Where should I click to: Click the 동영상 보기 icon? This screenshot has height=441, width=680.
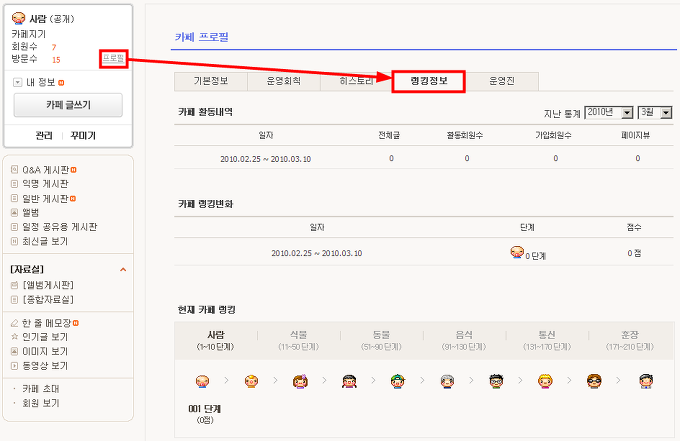[14, 366]
